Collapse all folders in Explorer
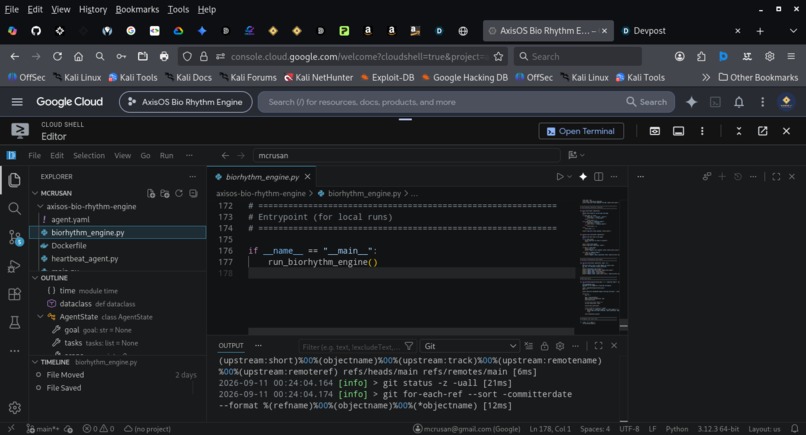806x435 pixels. click(x=193, y=193)
